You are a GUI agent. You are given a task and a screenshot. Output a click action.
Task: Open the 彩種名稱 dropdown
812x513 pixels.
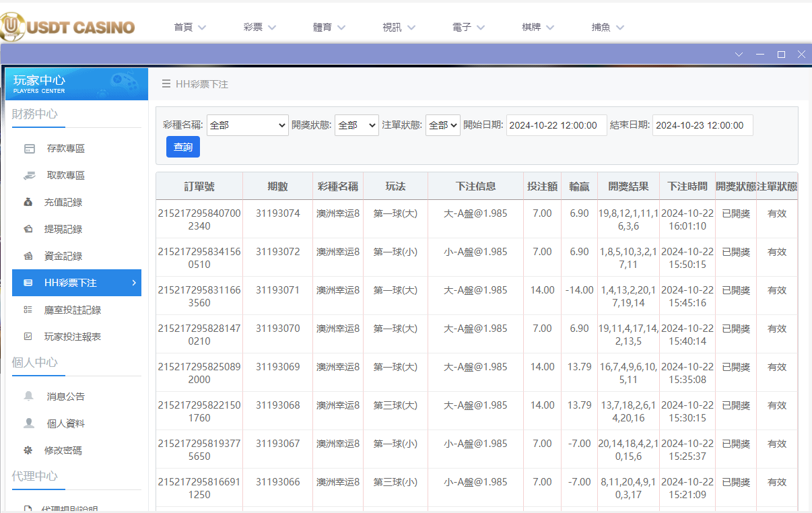coord(247,125)
